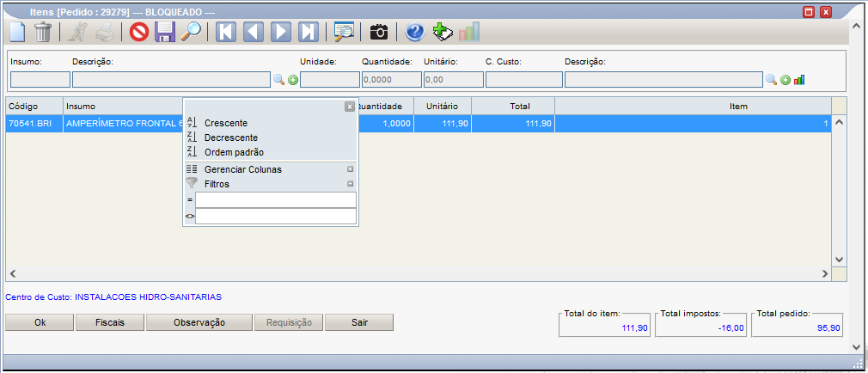
Task: Click the grid horizontal left scroll arrow
Action: click(x=13, y=273)
